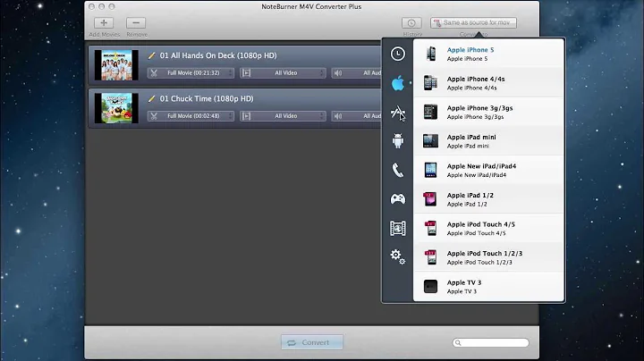Select the recent profiles clock icon in sidebar
The height and width of the screenshot is (361, 644).
397,54
